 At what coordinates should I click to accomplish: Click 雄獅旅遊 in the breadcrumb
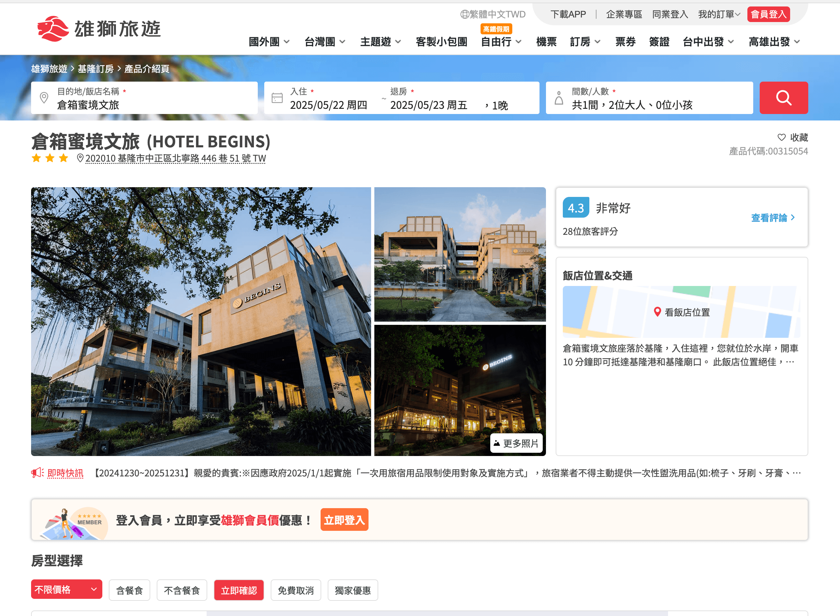pyautogui.click(x=49, y=69)
